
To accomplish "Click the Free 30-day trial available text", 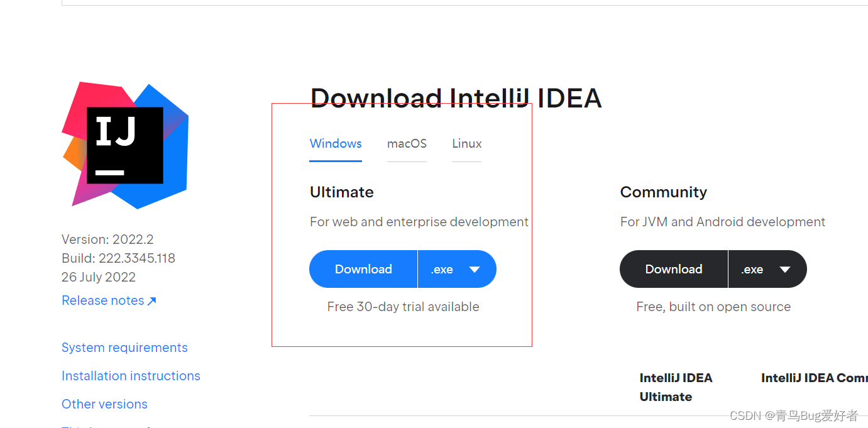I will pyautogui.click(x=403, y=307).
